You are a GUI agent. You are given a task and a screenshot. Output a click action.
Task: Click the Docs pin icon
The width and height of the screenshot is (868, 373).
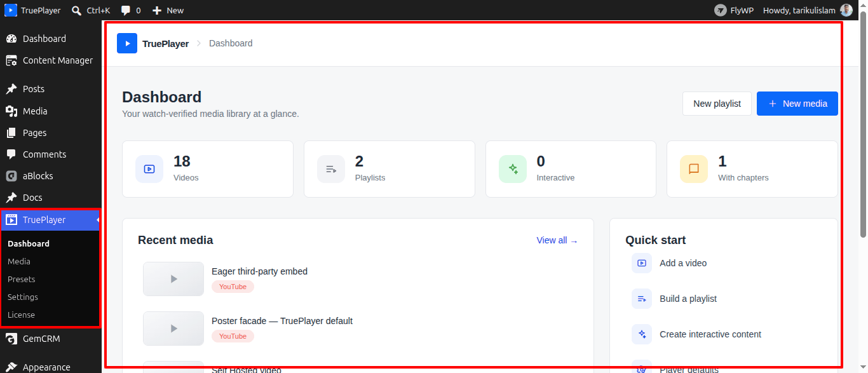coord(11,198)
